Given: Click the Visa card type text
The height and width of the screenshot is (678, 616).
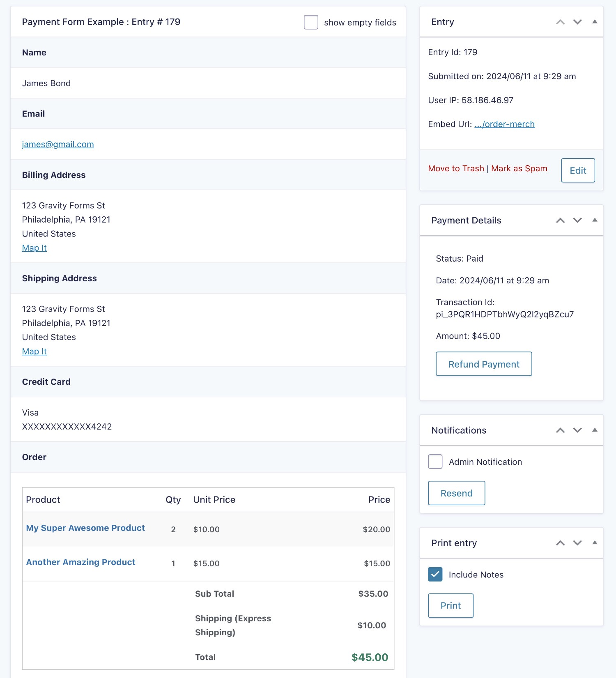Looking at the screenshot, I should (30, 413).
